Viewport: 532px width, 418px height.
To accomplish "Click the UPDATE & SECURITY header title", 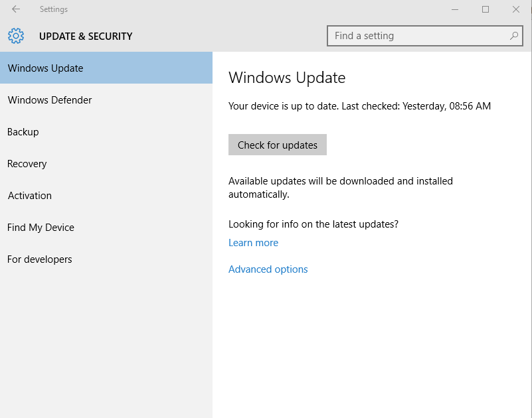I will (x=86, y=36).
